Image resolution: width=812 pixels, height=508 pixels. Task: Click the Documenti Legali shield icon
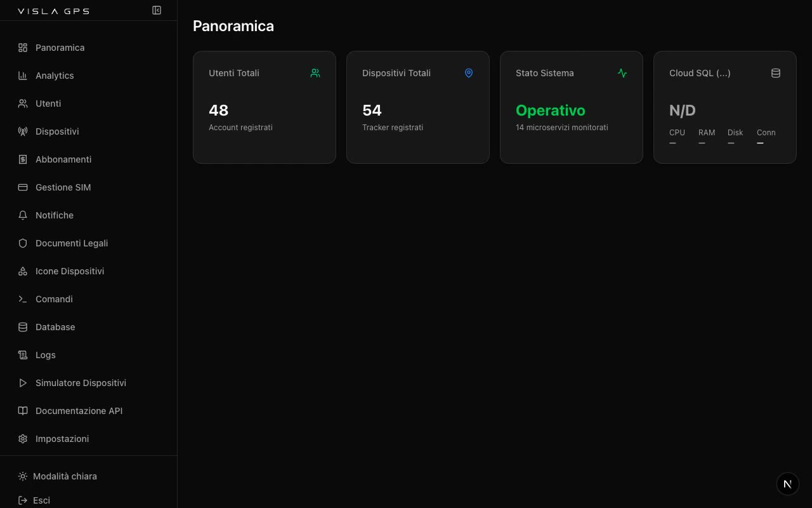[23, 243]
